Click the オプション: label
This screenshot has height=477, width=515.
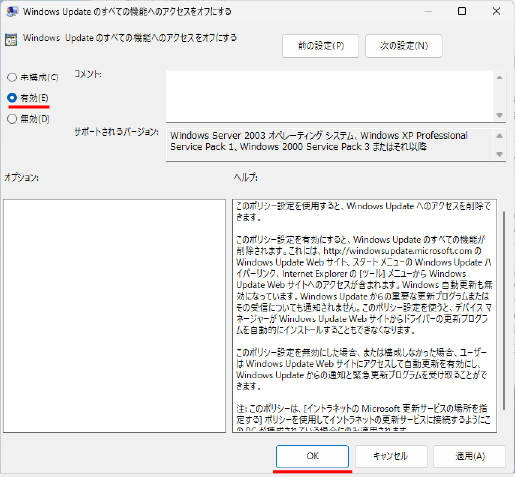tap(21, 178)
